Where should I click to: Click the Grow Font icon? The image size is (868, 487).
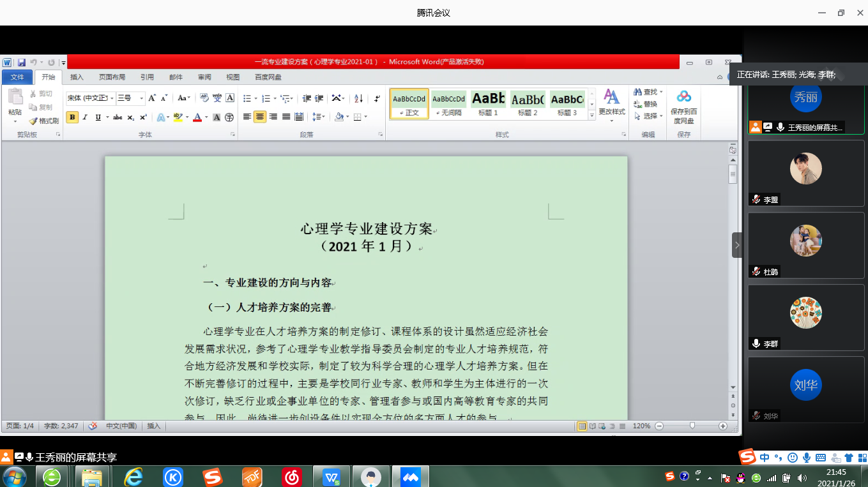[x=152, y=98]
